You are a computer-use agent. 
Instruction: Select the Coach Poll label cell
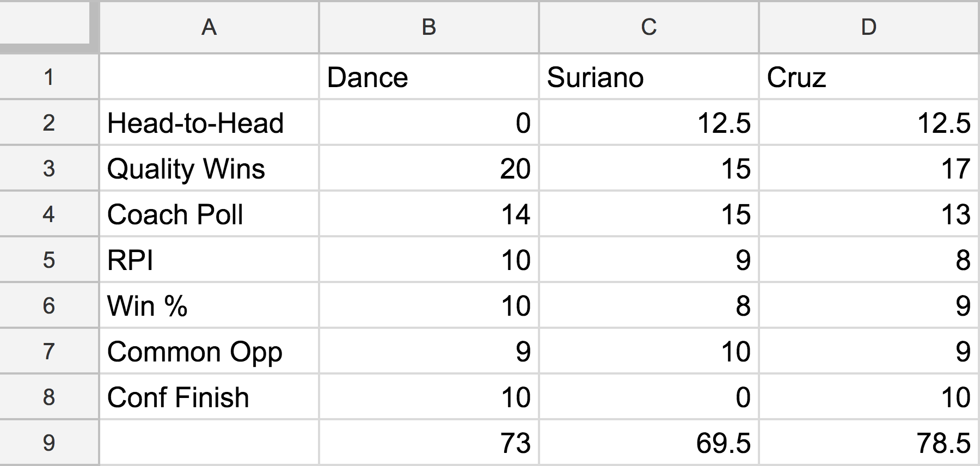[x=209, y=214]
